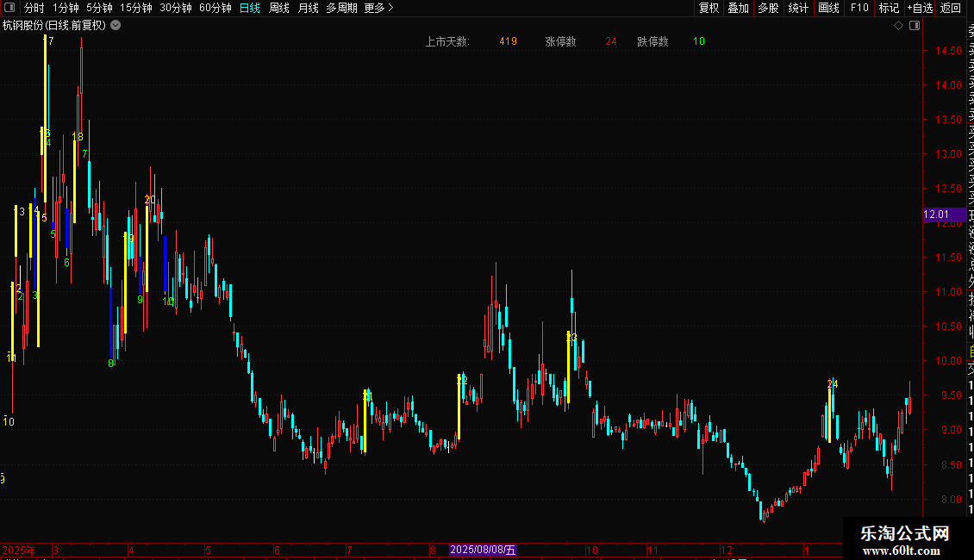
Task: Select the 15分钟 period tab
Action: (x=136, y=8)
